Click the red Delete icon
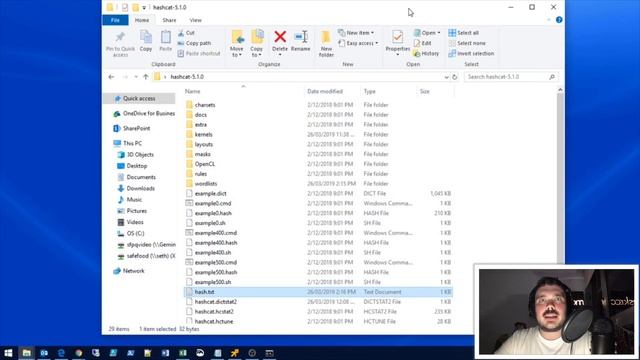This screenshot has height=360, width=640. click(280, 37)
